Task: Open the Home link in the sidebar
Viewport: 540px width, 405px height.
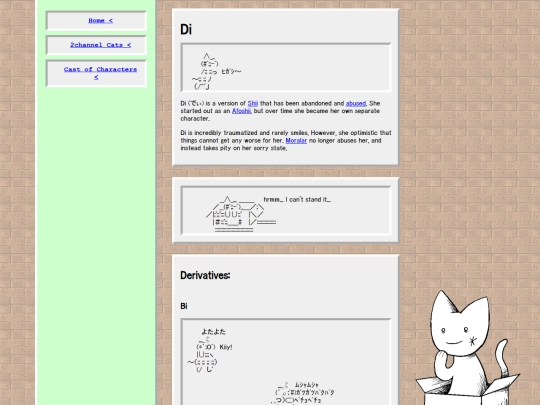Action: tap(100, 21)
